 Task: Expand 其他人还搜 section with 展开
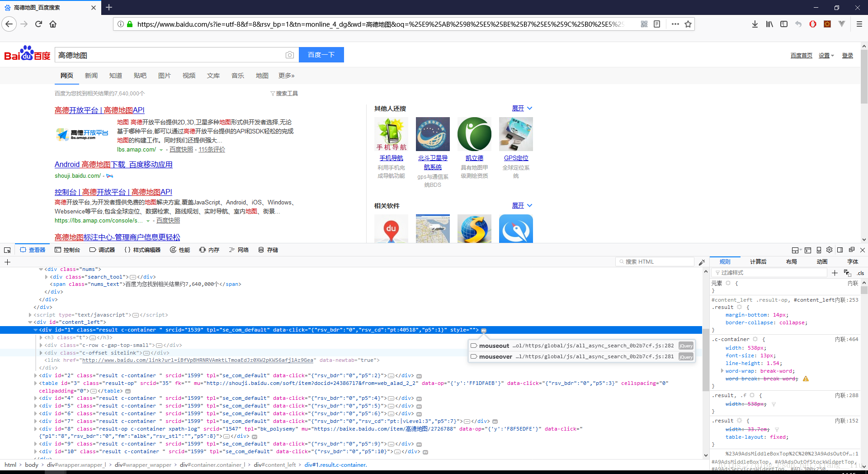click(522, 108)
